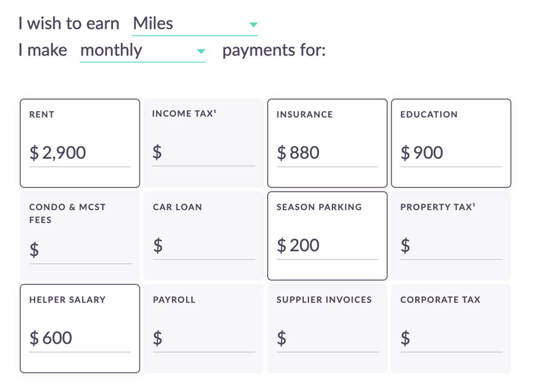Edit the Season Parking amount
Viewport: 544px width, 392px height.
(x=332, y=246)
